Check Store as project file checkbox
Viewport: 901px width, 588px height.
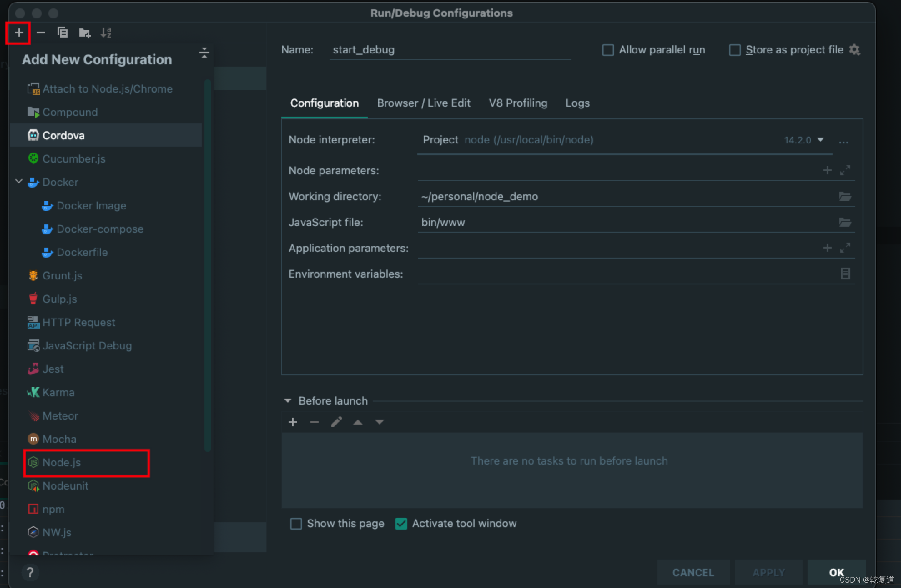[x=735, y=50]
